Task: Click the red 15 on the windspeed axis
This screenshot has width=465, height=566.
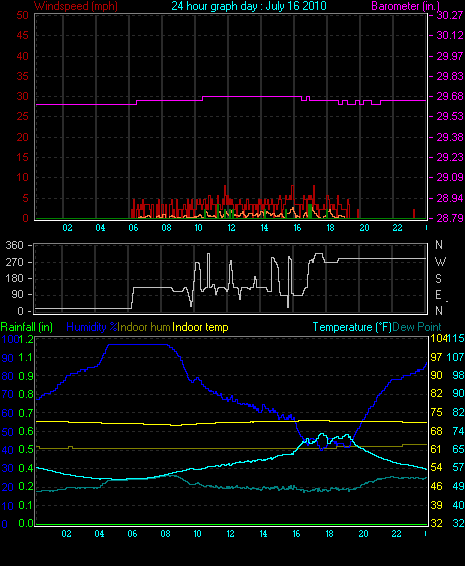Action: click(22, 157)
